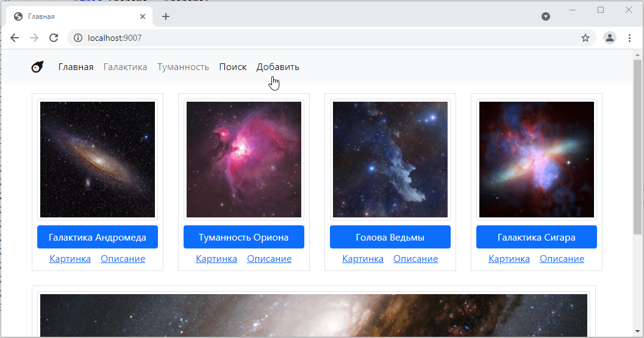Click the site logo icon in navbar
The image size is (644, 338).
(x=38, y=67)
